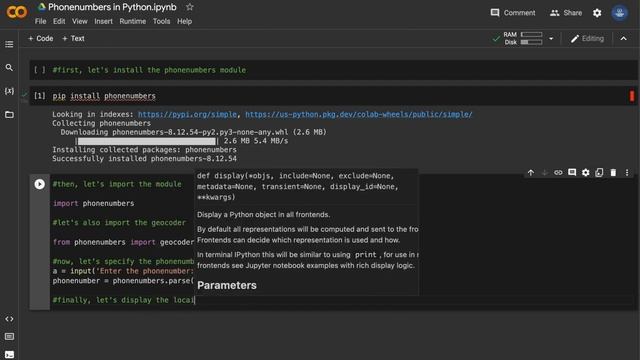Add a comment to the cell

[x=572, y=173]
